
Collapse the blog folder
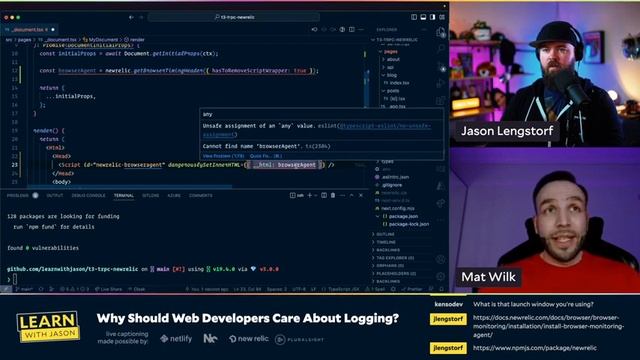(x=389, y=75)
